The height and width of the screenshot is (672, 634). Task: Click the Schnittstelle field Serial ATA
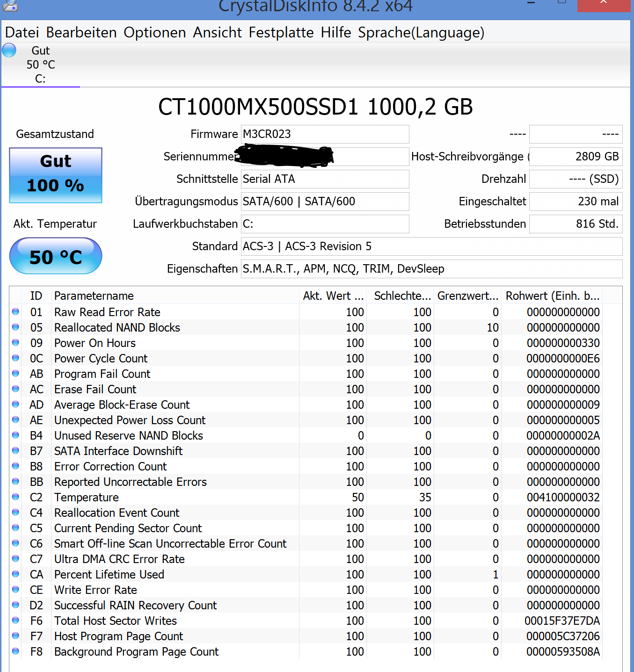point(325,179)
